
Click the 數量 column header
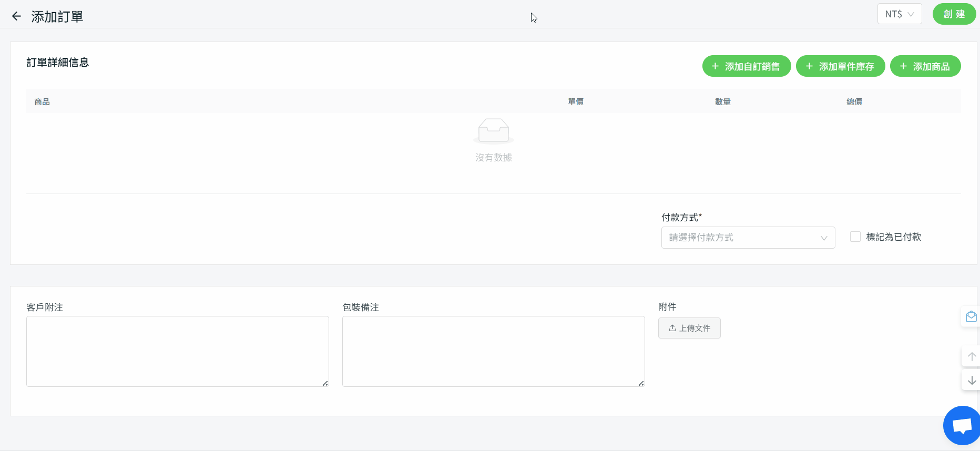723,101
